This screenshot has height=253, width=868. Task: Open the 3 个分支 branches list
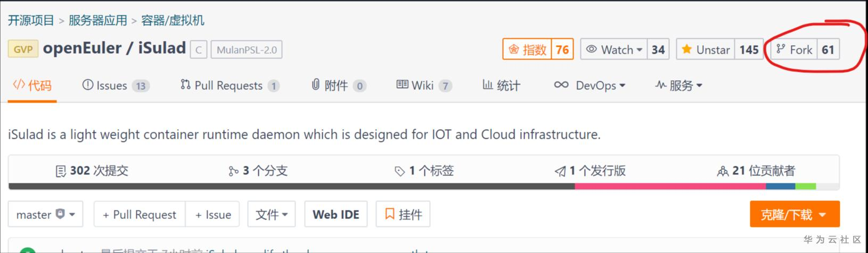click(x=258, y=171)
